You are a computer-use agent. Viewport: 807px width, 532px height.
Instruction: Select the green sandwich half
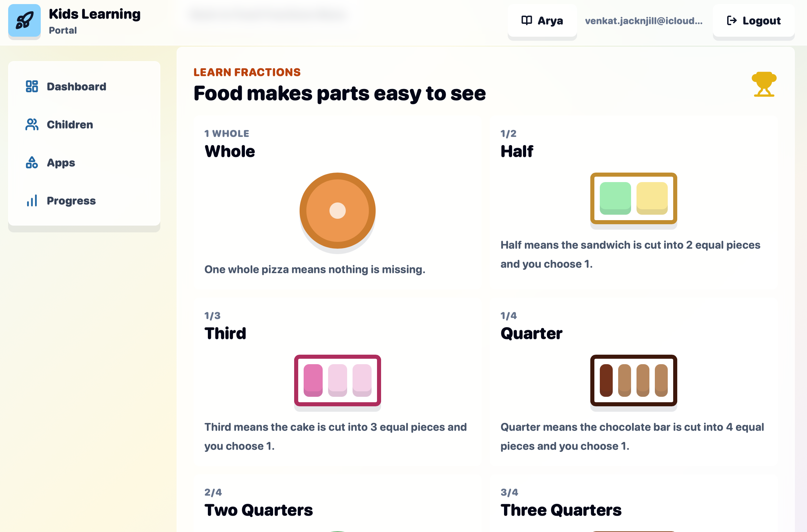(x=615, y=198)
